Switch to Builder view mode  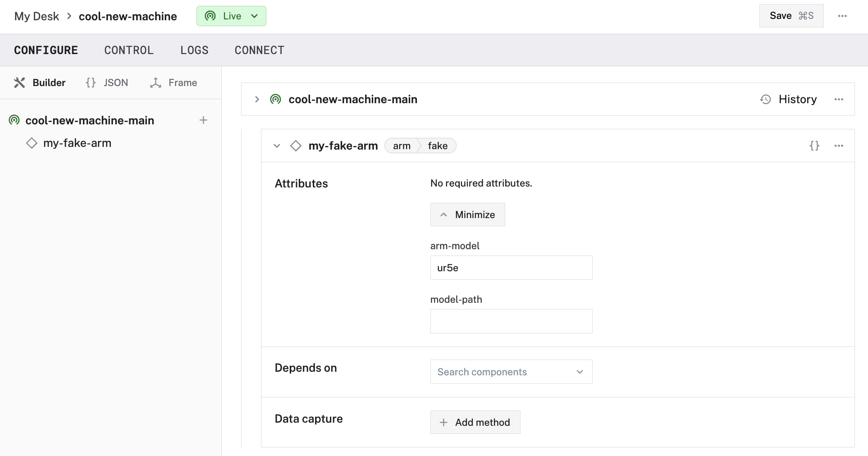(40, 82)
